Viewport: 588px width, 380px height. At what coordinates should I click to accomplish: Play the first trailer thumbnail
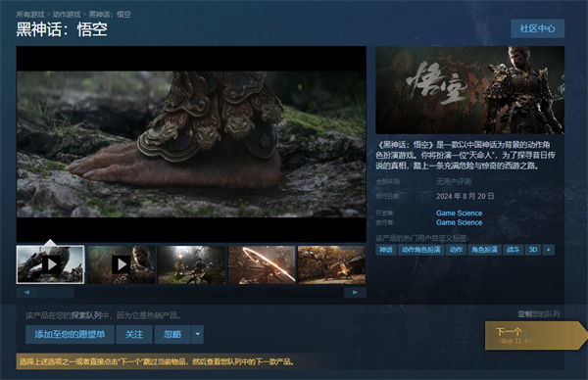point(50,264)
